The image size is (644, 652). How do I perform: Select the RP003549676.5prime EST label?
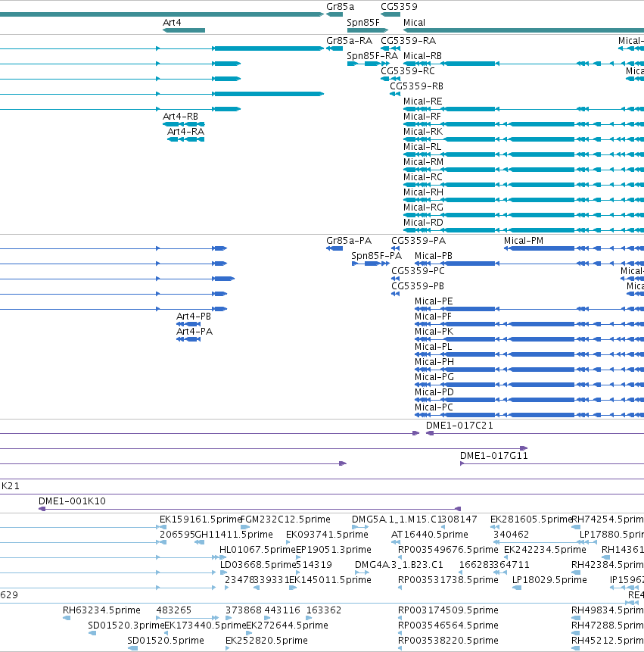(448, 550)
